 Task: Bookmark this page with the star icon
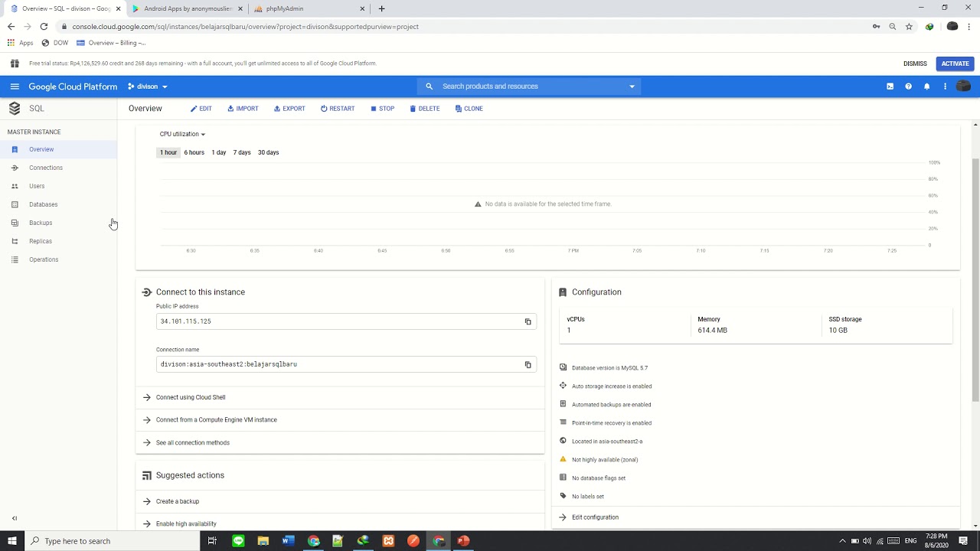[x=909, y=26]
